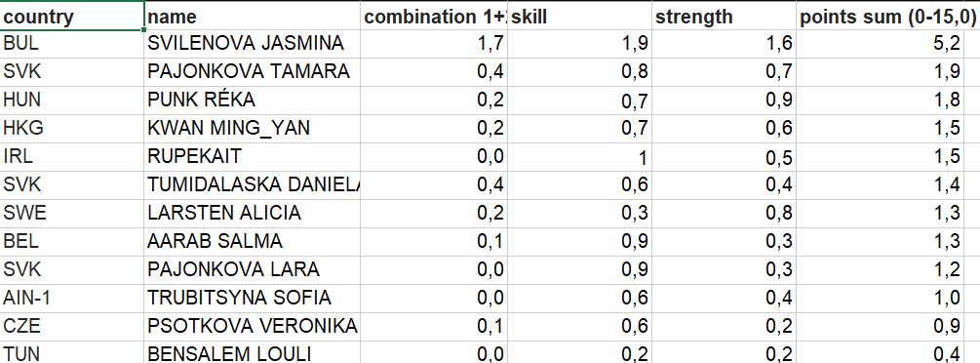Click the BUL country cell
Screen dimensions: 980x363
(72, 43)
